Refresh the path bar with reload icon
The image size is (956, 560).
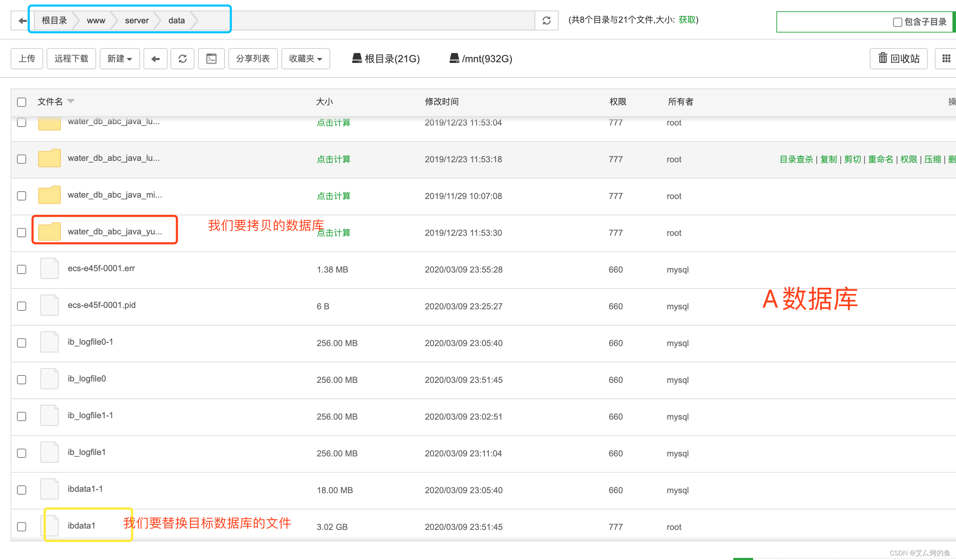click(546, 21)
